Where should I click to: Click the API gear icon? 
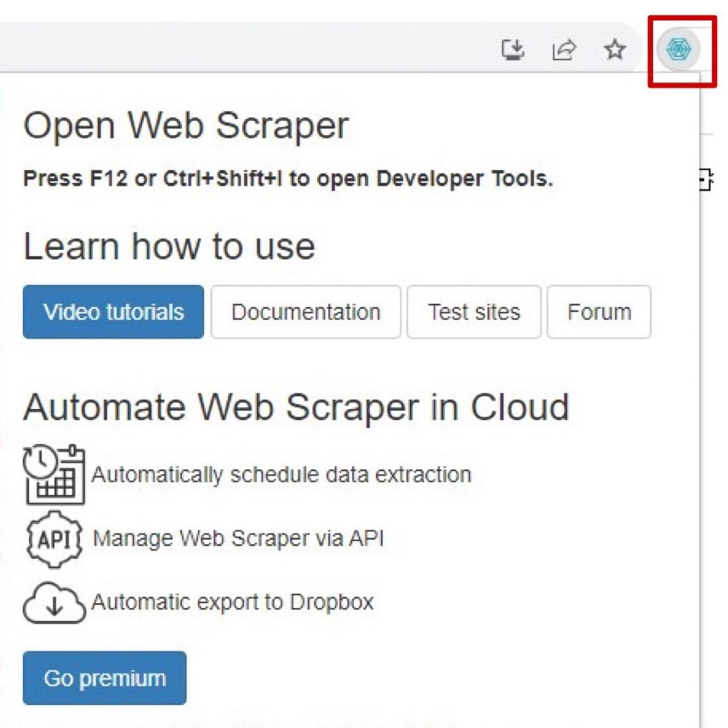54,539
